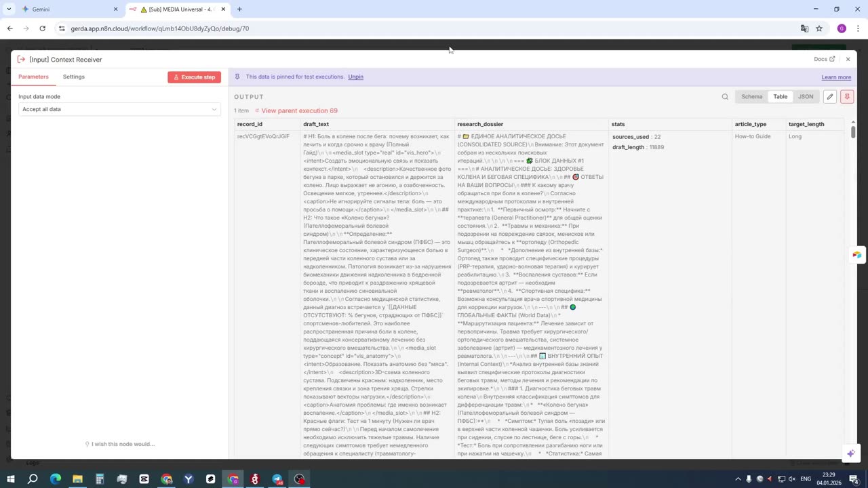This screenshot has width=868, height=488.
Task: Close the Gemini browser tab
Action: click(115, 9)
